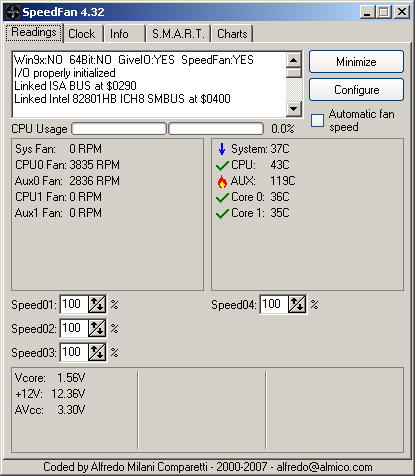Image resolution: width=415 pixels, height=476 pixels.
Task: Open the S.M.A.R.T. tab
Action: pyautogui.click(x=178, y=34)
